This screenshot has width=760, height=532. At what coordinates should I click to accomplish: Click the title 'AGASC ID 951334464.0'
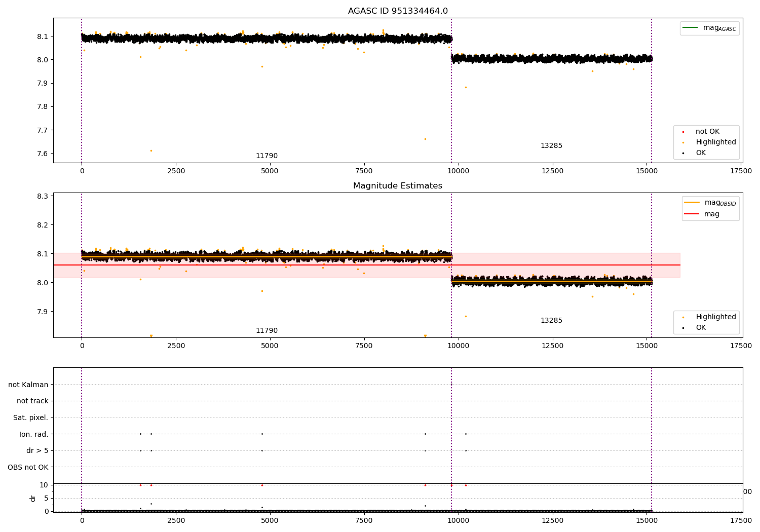click(x=398, y=11)
